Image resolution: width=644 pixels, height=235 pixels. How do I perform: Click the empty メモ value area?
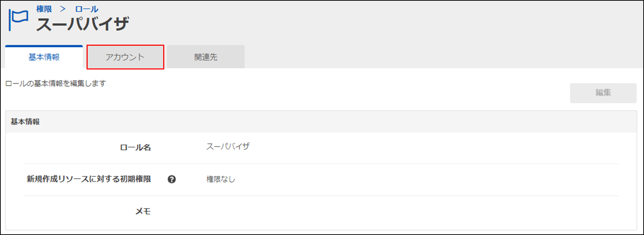tap(412, 211)
